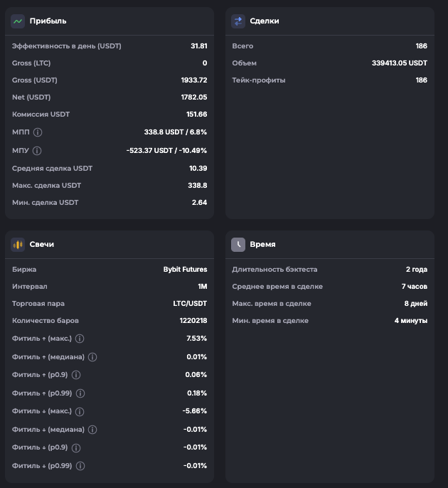The image size is (448, 488).
Task: Click the LTC/USDT trading pair value
Action: click(x=190, y=304)
